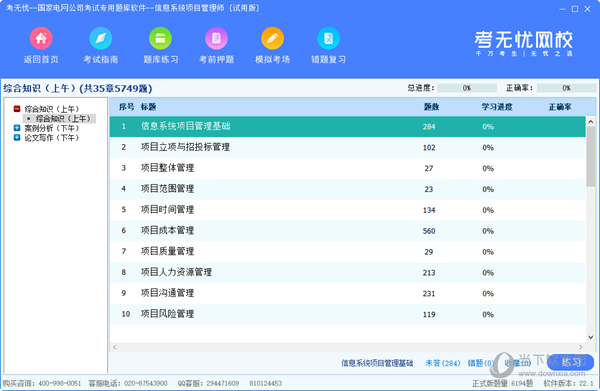
Task: Select chapter 信息系统项目管理基础
Action: [347, 127]
